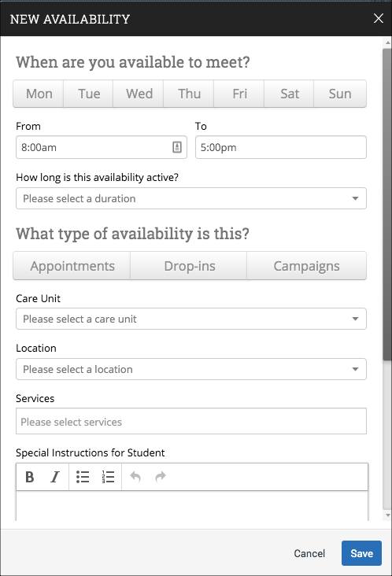
Task: Apply italic formatting in instructions editor
Action: pyautogui.click(x=55, y=477)
